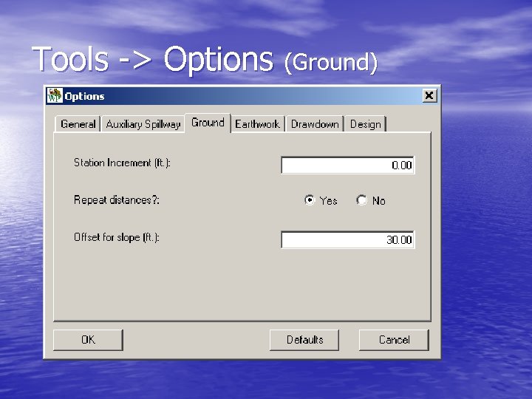532x399 pixels.
Task: Click the Offset for slope input field
Action: 347,240
